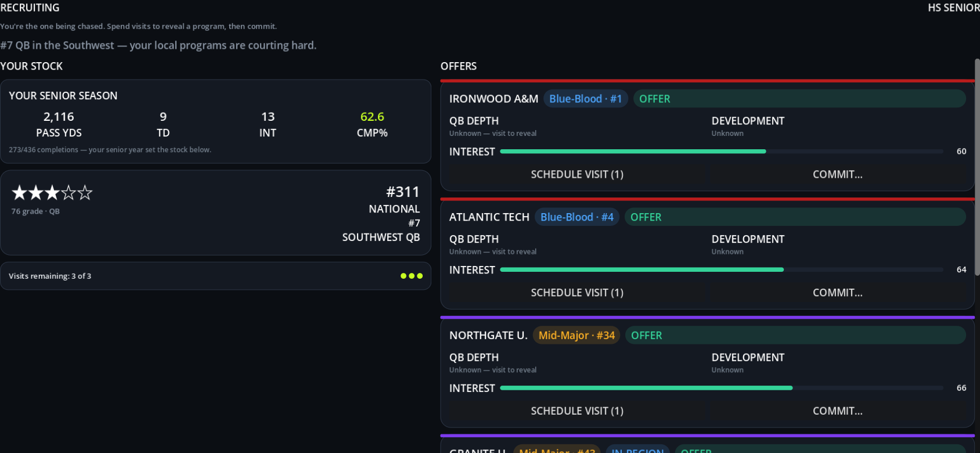Schedule a visit with Northgate U.
The height and width of the screenshot is (453, 980).
coord(577,411)
